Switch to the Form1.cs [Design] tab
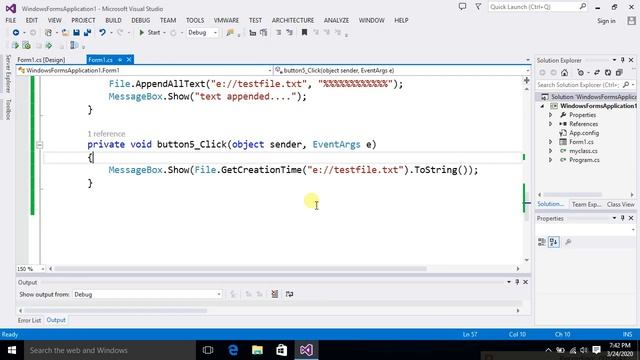640x360 pixels. point(41,60)
